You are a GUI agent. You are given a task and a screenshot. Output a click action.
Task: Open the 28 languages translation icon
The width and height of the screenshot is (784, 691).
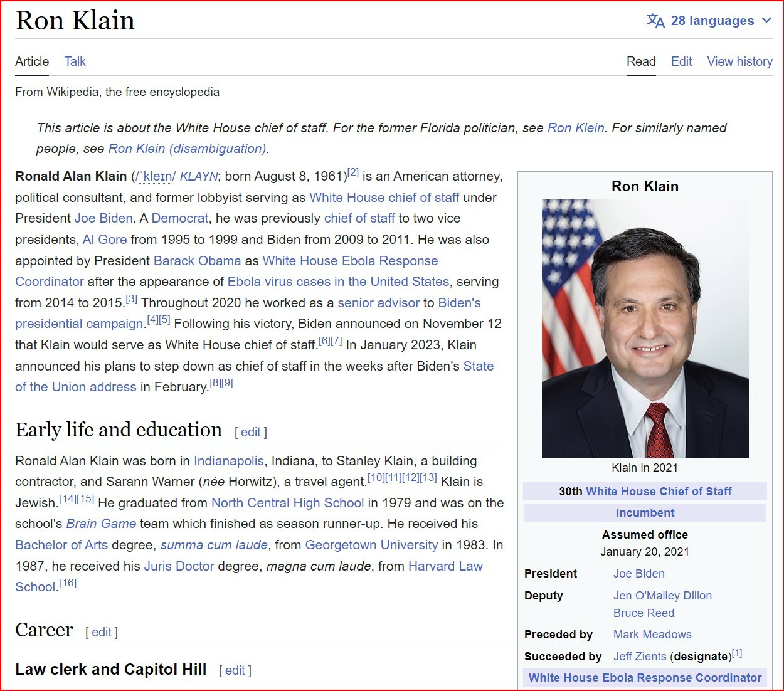[655, 21]
